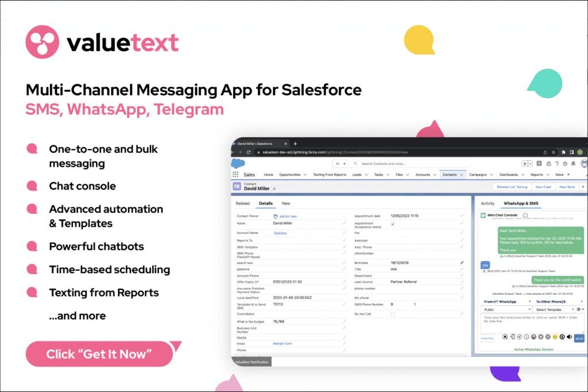The height and width of the screenshot is (392, 588).
Task: Open more record actions dropdown arrow
Action: [583, 187]
